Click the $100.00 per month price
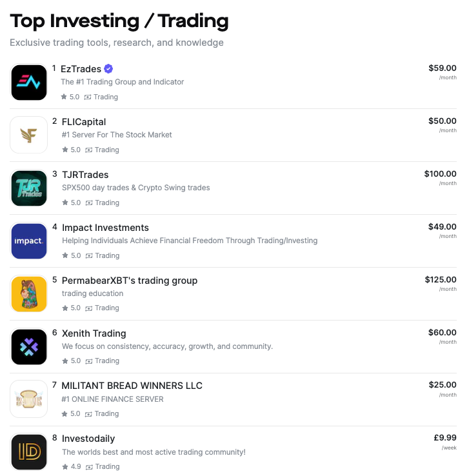 [440, 177]
